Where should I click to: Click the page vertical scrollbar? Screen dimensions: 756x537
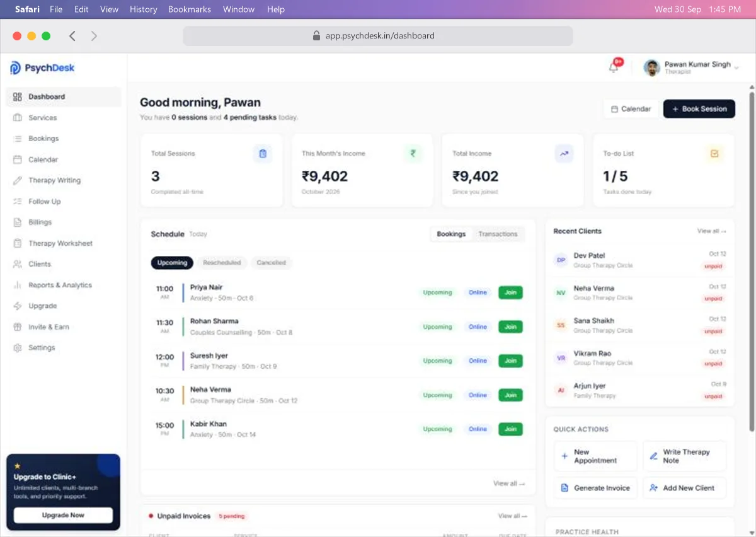coord(752,262)
